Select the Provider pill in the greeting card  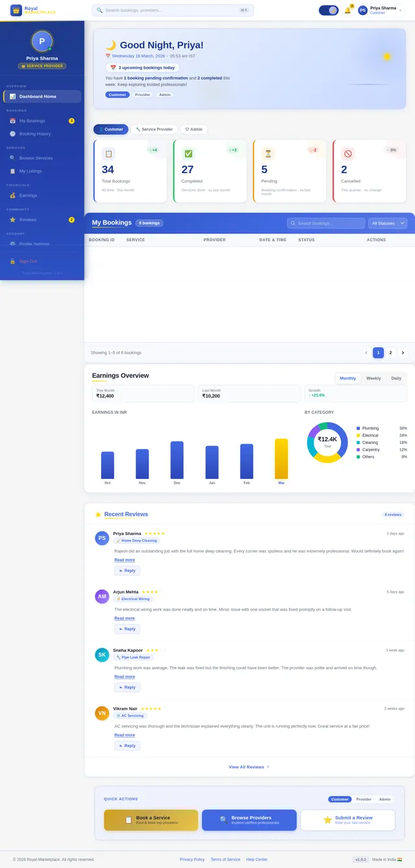pos(143,95)
